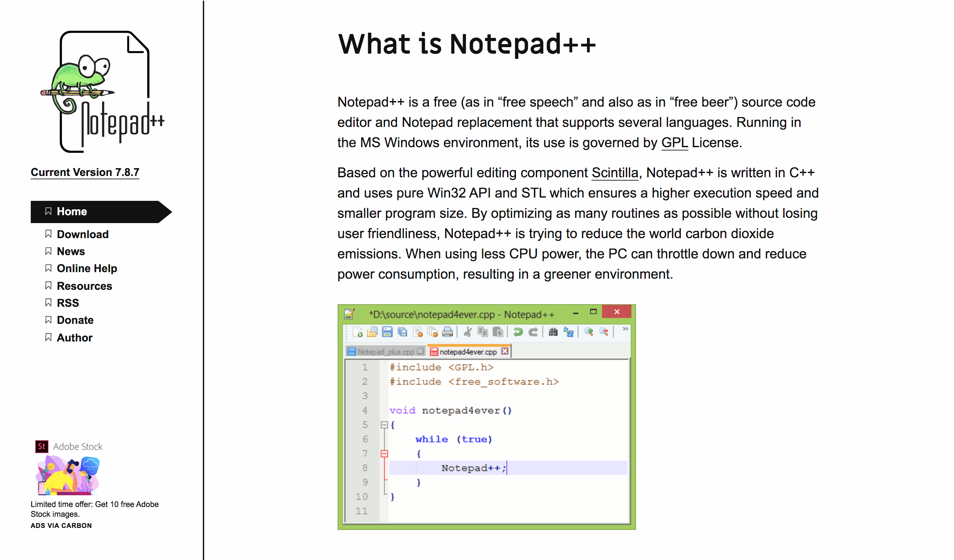Viewport: 954px width, 560px height.
Task: Click bookmark icon beside RSS
Action: [48, 302]
